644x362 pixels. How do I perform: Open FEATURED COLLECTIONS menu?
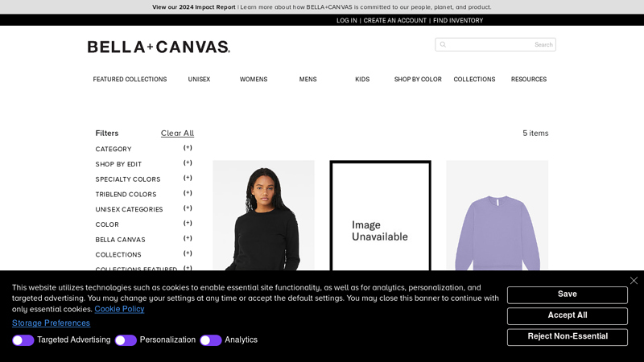coord(130,79)
